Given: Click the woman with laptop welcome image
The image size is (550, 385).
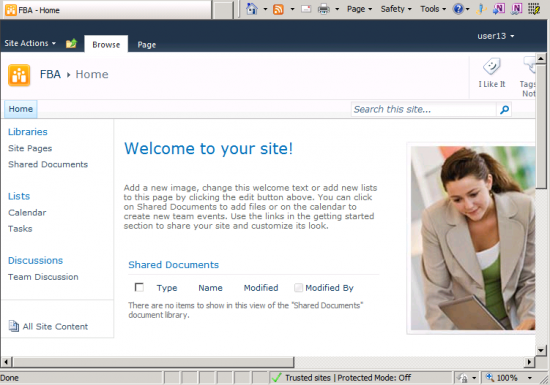Looking at the screenshot, I should point(473,238).
